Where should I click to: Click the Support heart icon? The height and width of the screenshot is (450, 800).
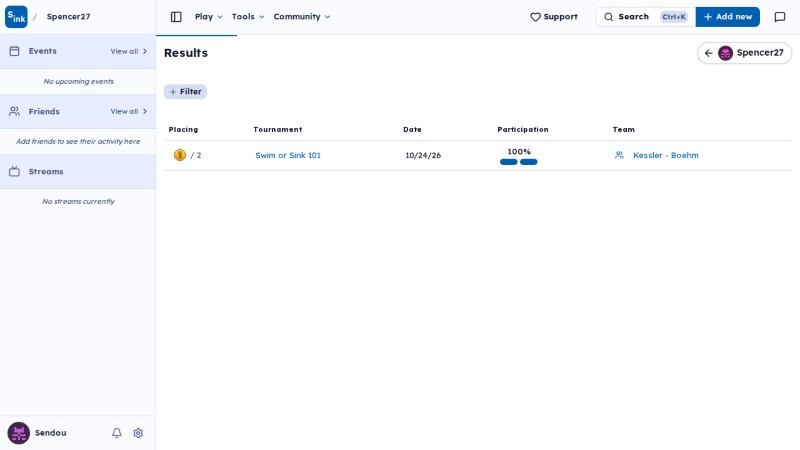(535, 17)
